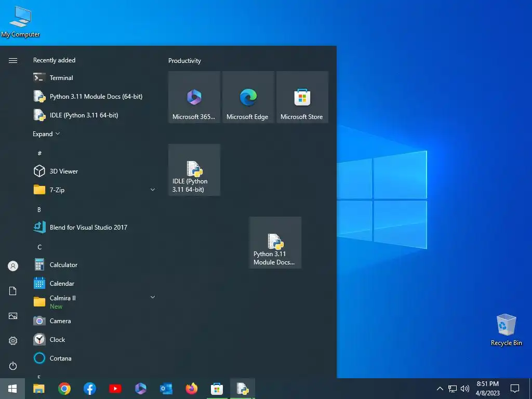
Task: Open volume control tray icon
Action: coord(465,389)
